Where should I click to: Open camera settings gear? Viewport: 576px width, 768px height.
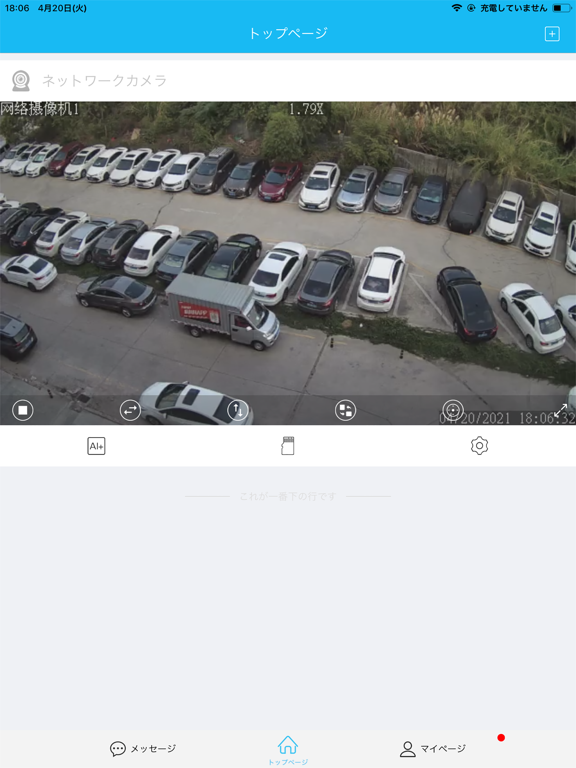(x=480, y=446)
